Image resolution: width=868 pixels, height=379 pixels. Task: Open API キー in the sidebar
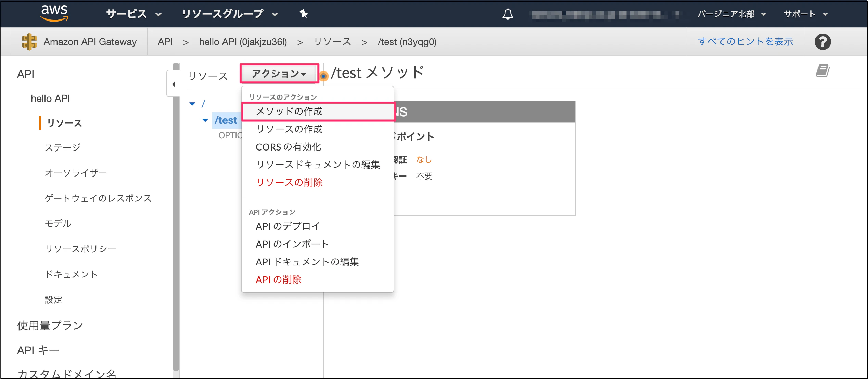coord(38,350)
